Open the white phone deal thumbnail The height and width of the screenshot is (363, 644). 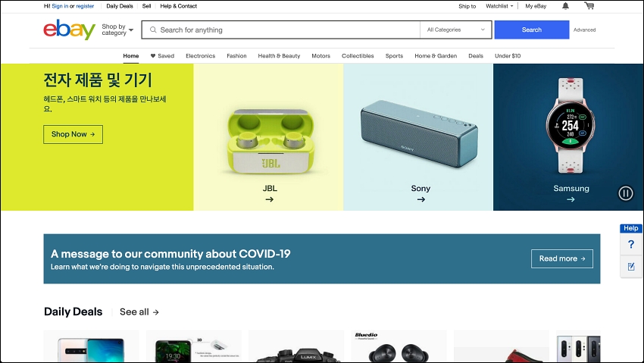click(x=91, y=348)
